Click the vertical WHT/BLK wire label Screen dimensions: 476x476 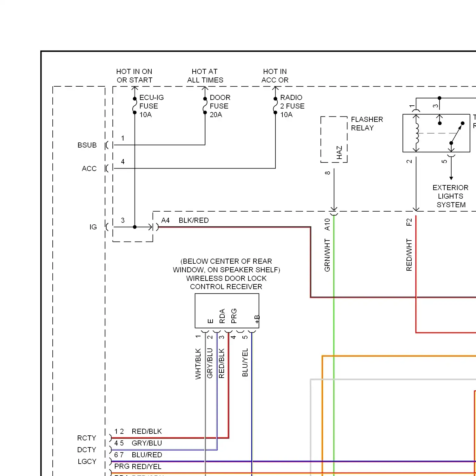[x=198, y=364]
